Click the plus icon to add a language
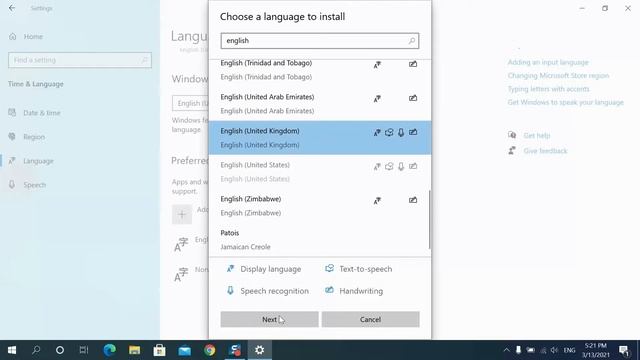The height and width of the screenshot is (360, 640). [x=182, y=215]
